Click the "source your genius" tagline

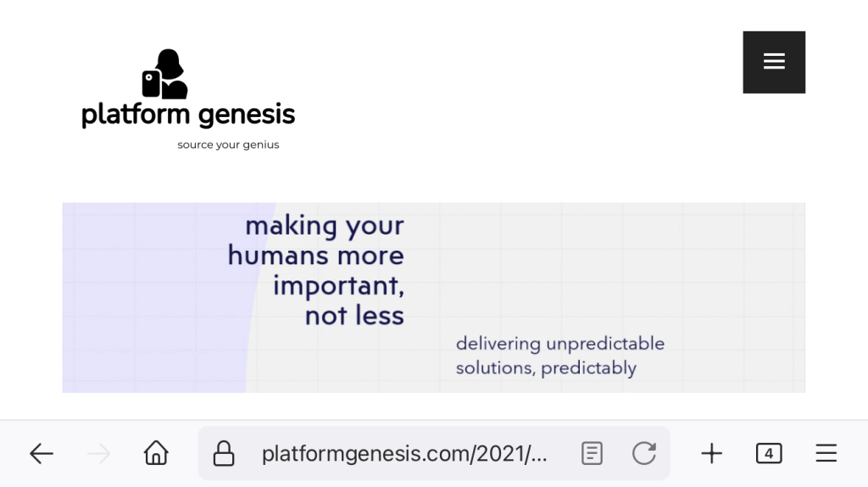pyautogui.click(x=228, y=145)
